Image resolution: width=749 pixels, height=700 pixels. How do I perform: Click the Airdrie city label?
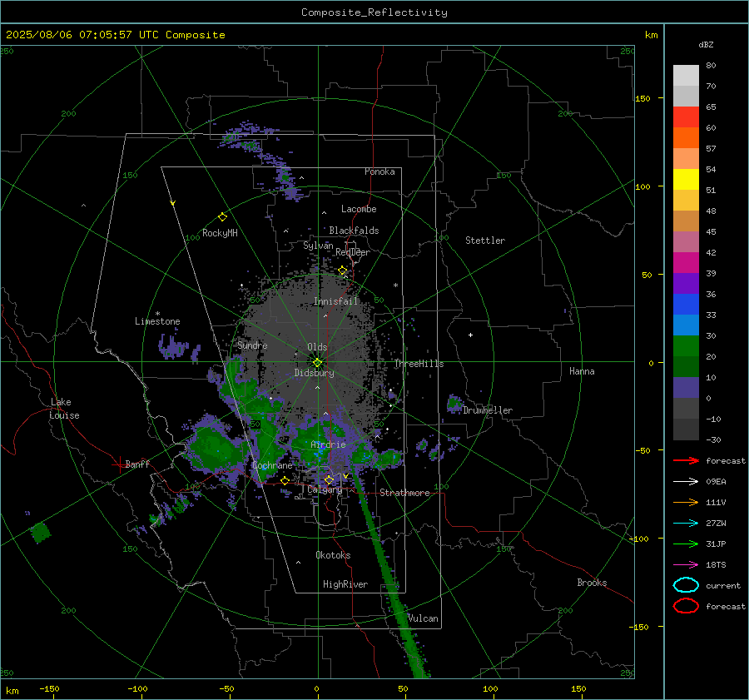pos(328,444)
